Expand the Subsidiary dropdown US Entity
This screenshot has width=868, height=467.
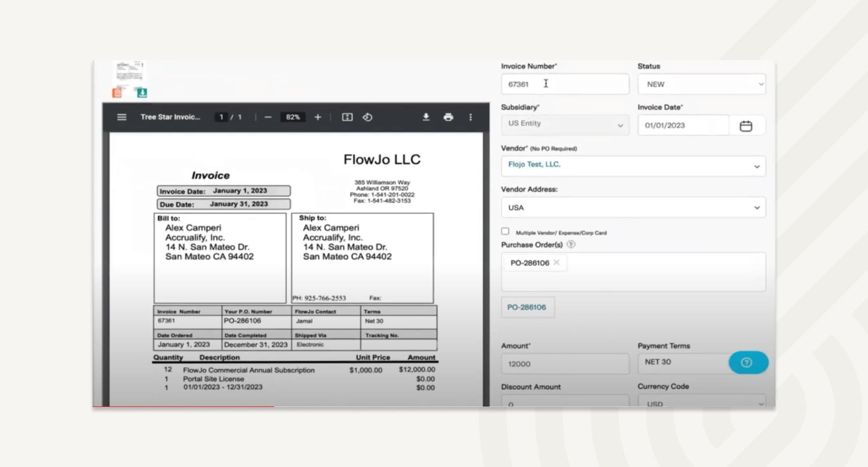tap(565, 125)
